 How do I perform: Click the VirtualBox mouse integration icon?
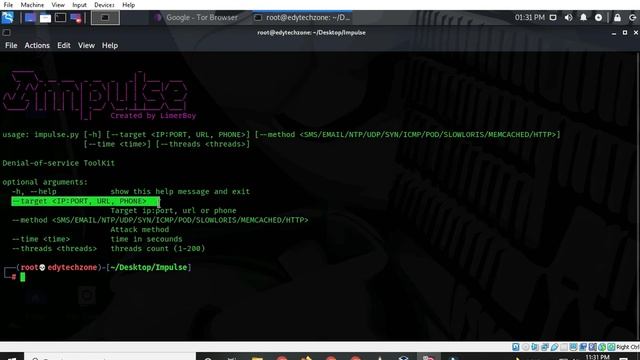point(602,347)
